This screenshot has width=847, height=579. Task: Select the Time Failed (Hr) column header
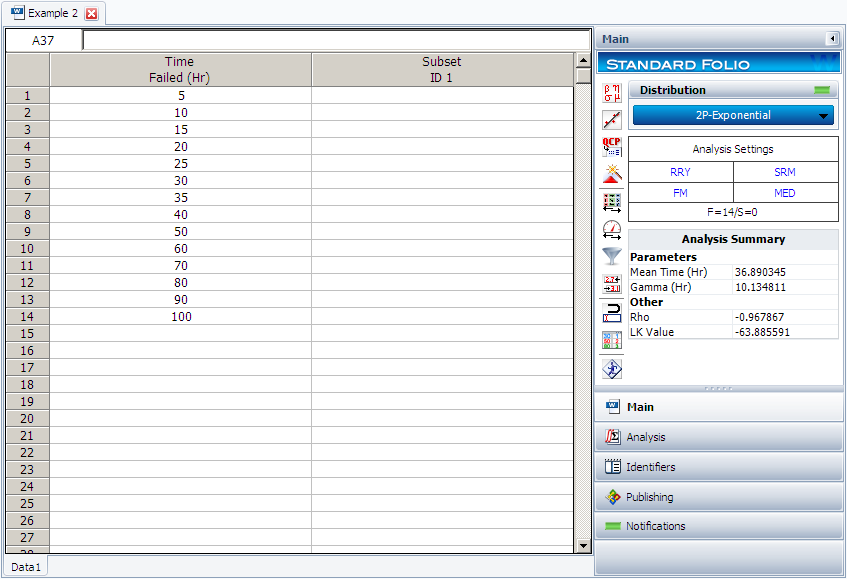(180, 70)
